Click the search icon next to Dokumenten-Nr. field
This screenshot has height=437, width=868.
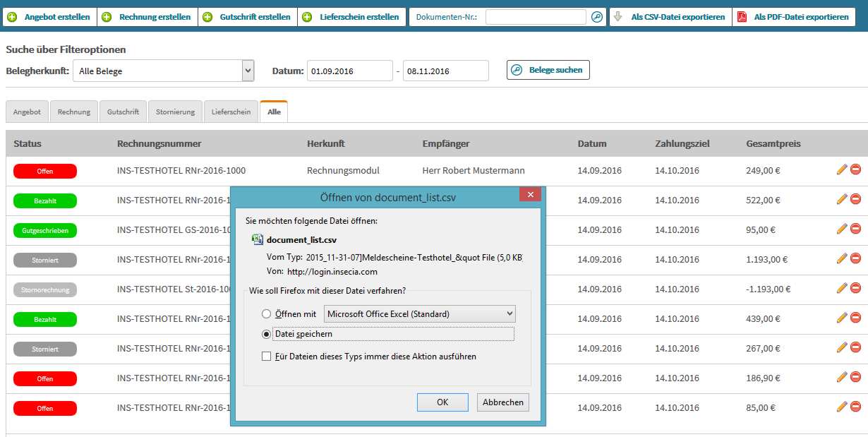click(597, 17)
